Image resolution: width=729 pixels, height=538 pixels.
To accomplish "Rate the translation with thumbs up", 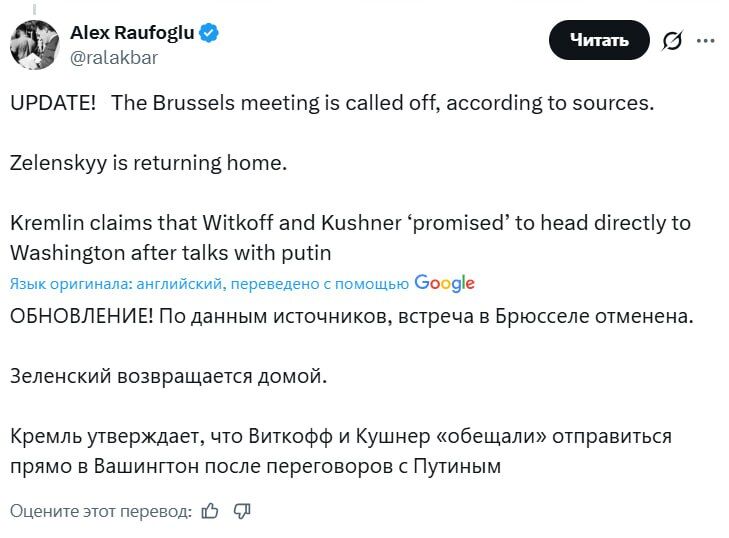I will coord(210,511).
